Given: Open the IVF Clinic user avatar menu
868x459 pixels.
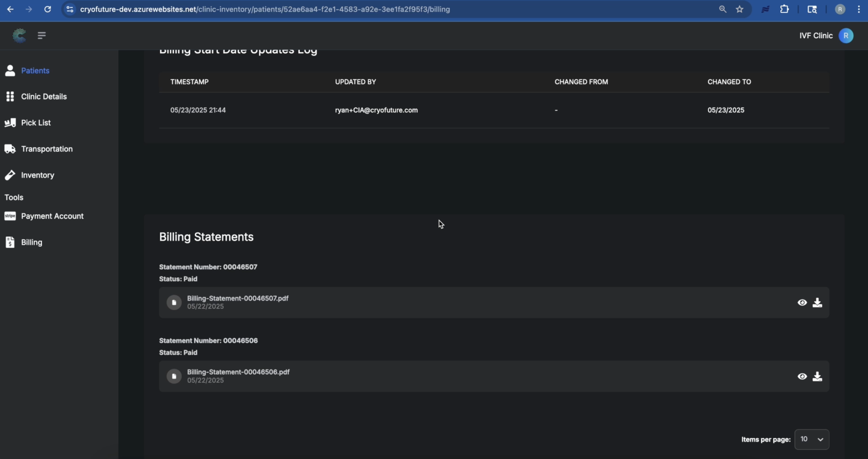Looking at the screenshot, I should pos(846,36).
